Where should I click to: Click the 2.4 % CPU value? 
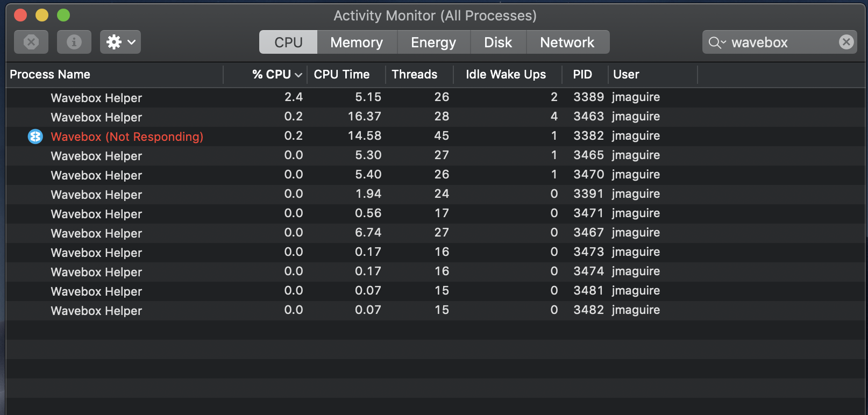coord(294,97)
